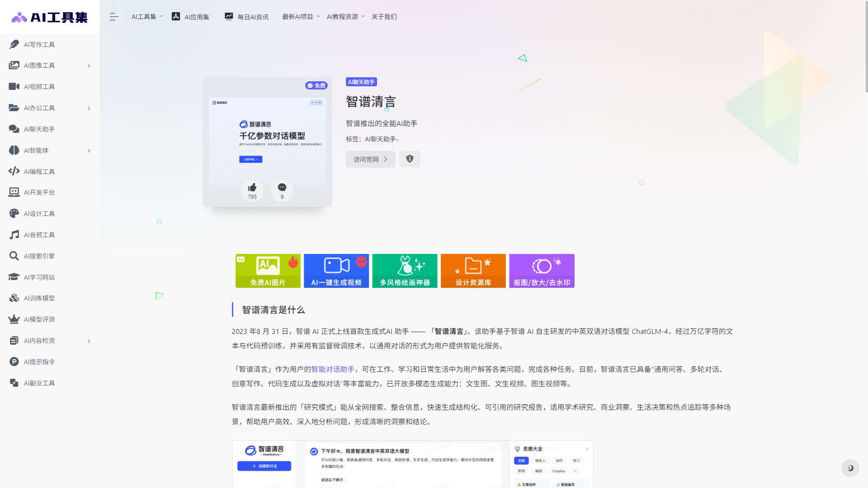Open the 设计资源库 promo banner
Screen dimensions: 868x488
click(x=473, y=271)
